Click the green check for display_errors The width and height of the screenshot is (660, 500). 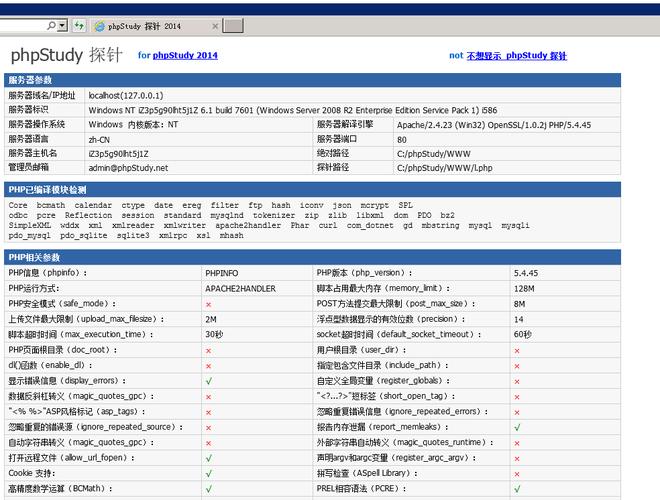click(209, 381)
